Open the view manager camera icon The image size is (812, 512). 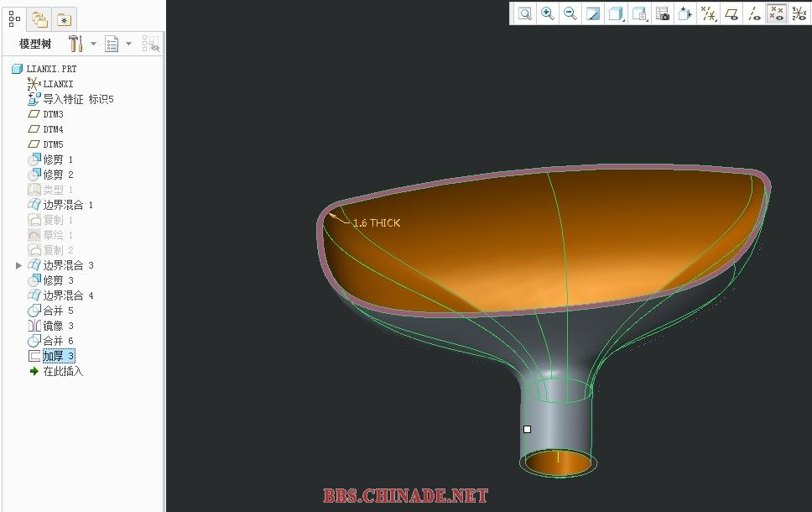663,13
